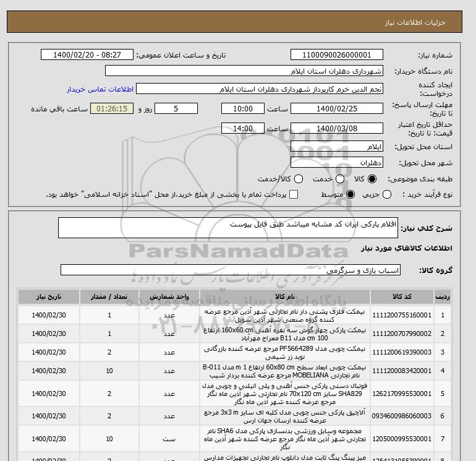This screenshot has height=461, width=476.
Task: Click product code 1111200619390003
Action: [402, 352]
